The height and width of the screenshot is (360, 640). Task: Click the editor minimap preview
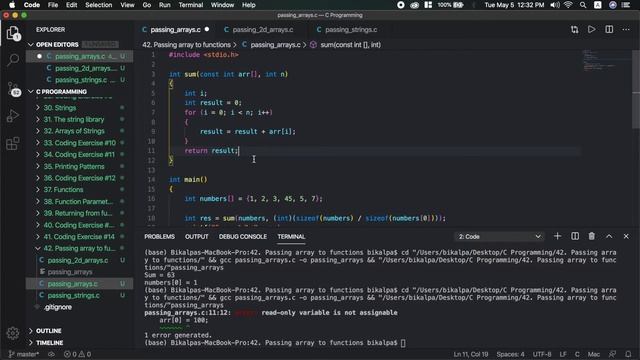tap(606, 60)
